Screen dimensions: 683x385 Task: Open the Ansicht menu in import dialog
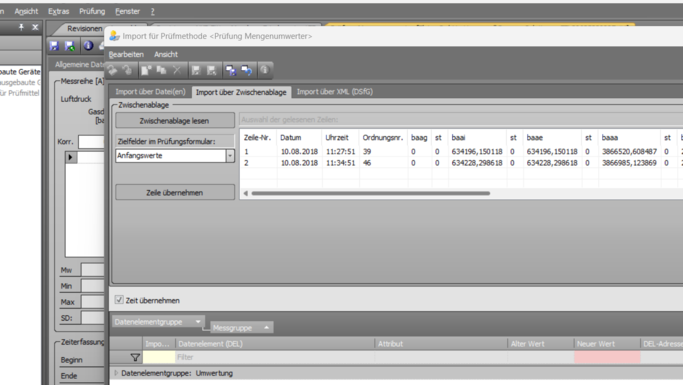(x=166, y=54)
